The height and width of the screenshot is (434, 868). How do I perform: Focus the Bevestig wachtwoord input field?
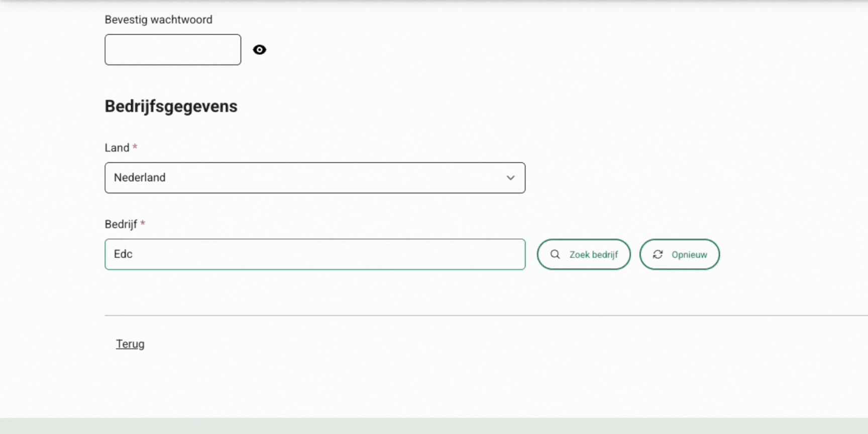[173, 50]
